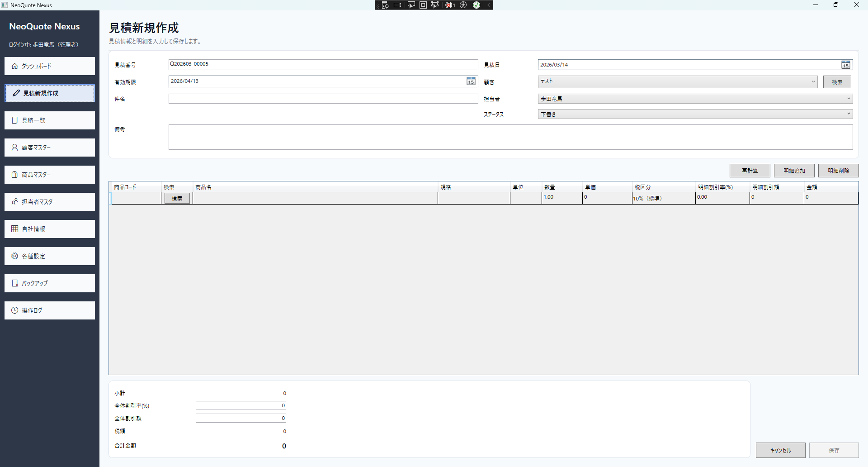Open 操作ログ from sidebar

tap(50, 310)
